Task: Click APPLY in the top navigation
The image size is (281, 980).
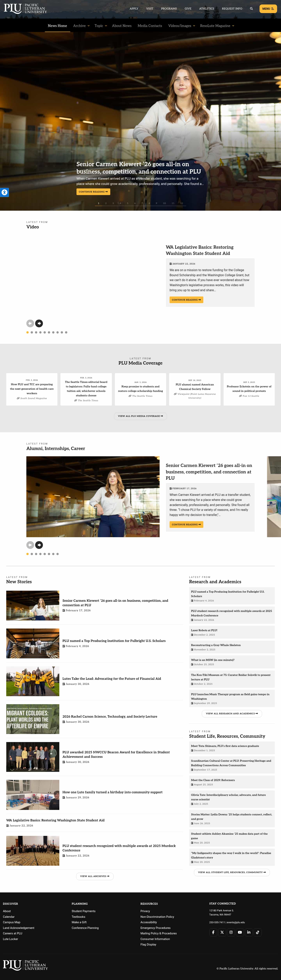Action: 134,8
